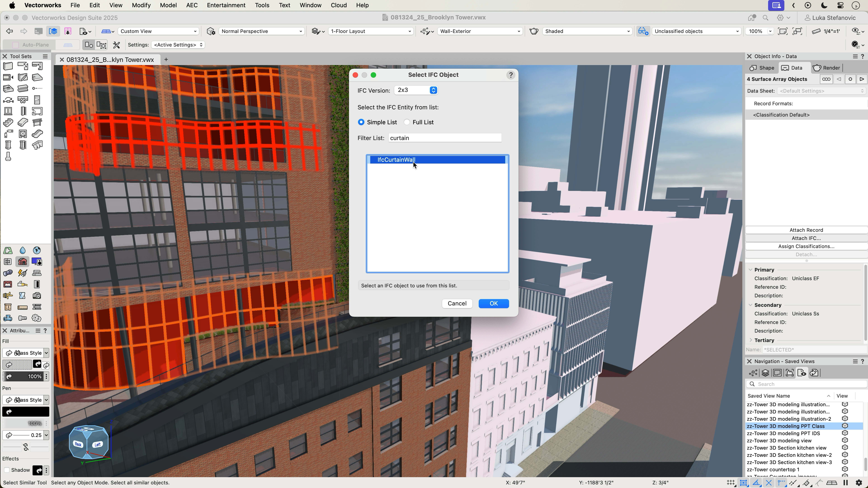Click the Snap to Grid icon in the status bar
The height and width of the screenshot is (488, 868).
731,483
